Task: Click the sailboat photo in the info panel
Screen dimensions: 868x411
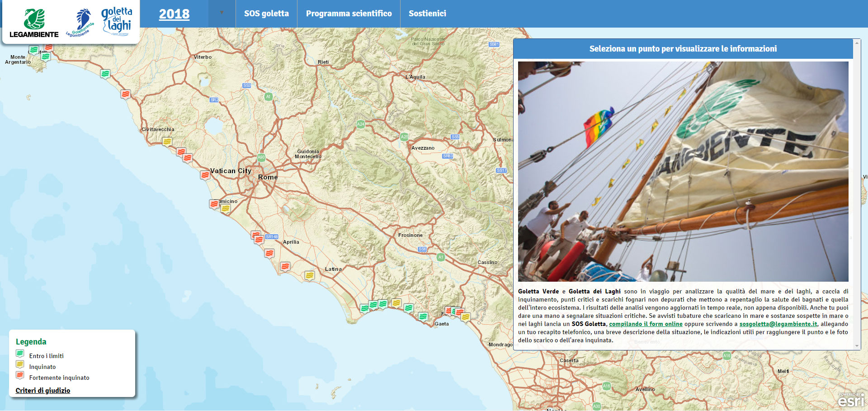Action: [x=683, y=171]
